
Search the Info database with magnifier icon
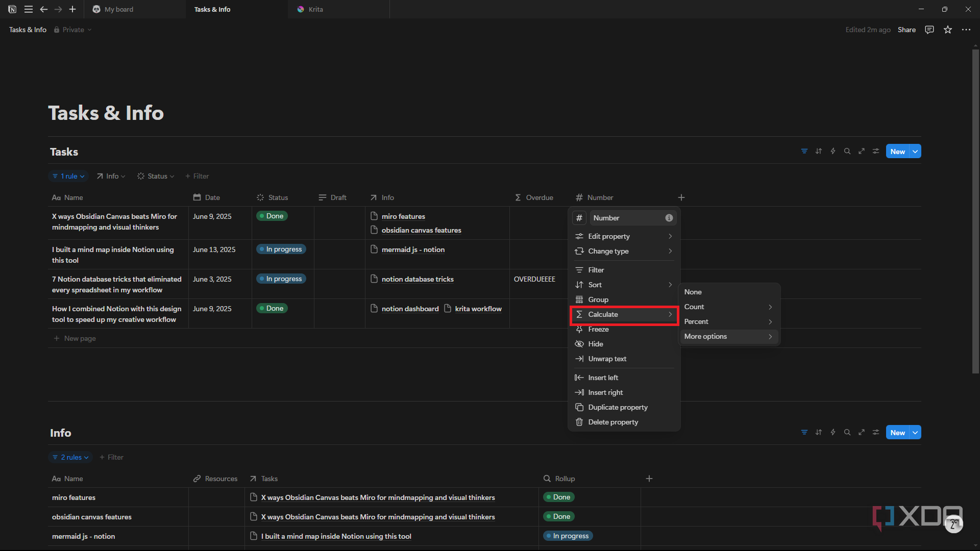click(847, 433)
